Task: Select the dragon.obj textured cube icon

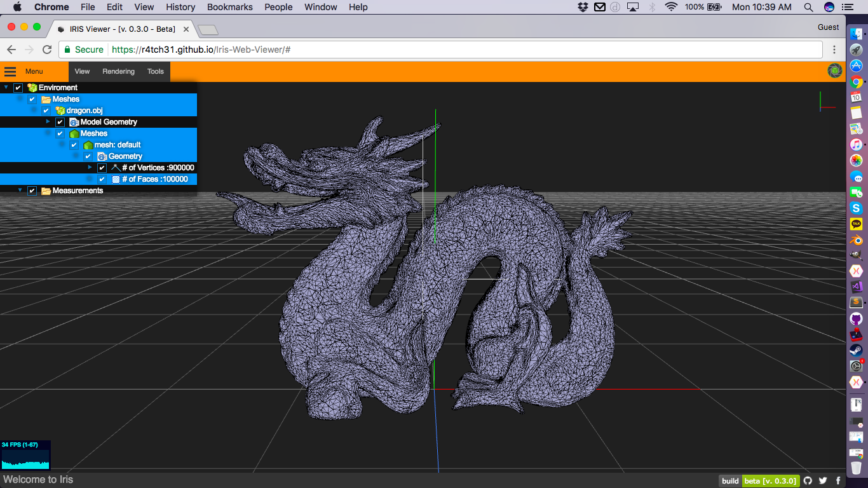Action: tap(60, 110)
